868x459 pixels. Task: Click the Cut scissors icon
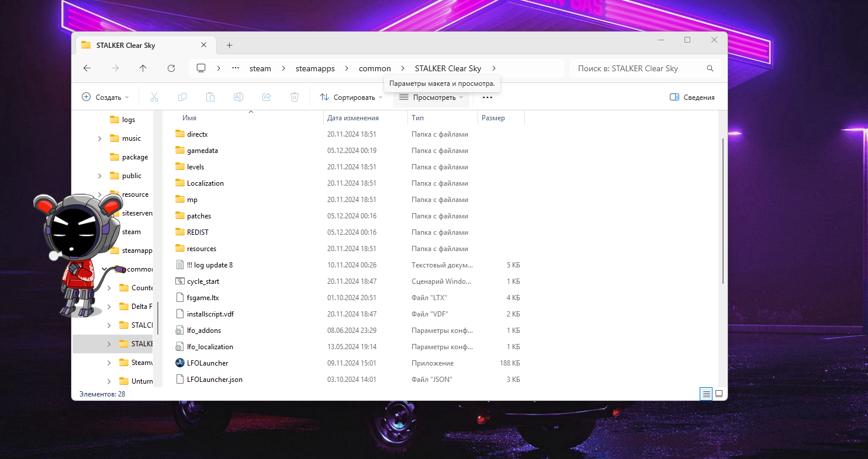pos(154,97)
